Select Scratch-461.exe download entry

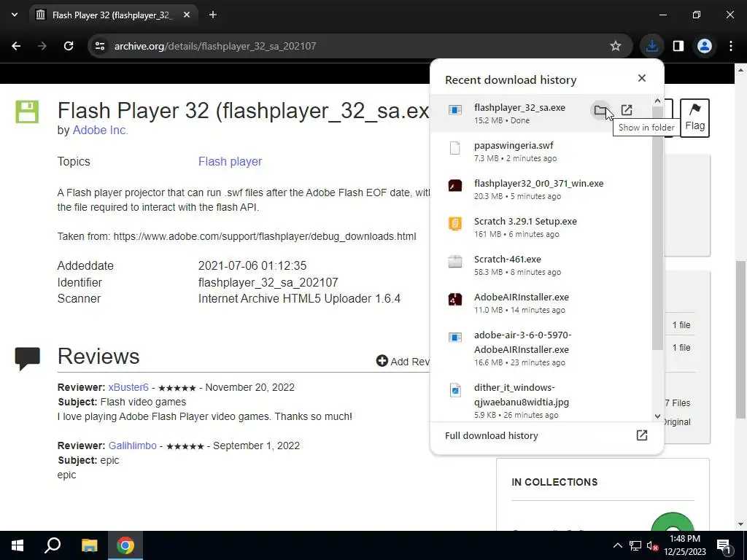[541, 265]
